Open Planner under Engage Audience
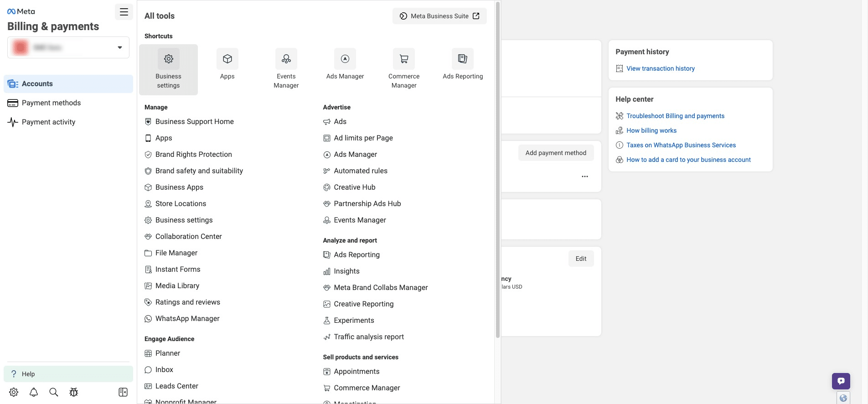 tap(162, 353)
